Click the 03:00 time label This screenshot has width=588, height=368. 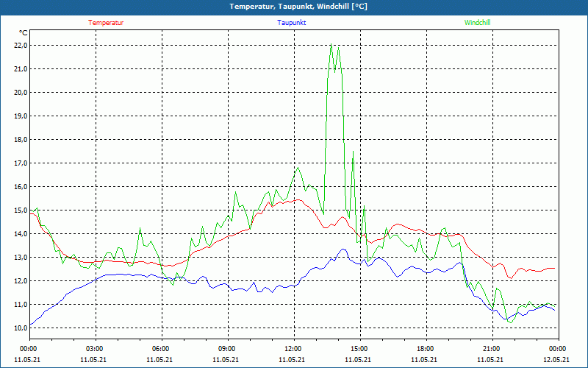click(x=96, y=349)
